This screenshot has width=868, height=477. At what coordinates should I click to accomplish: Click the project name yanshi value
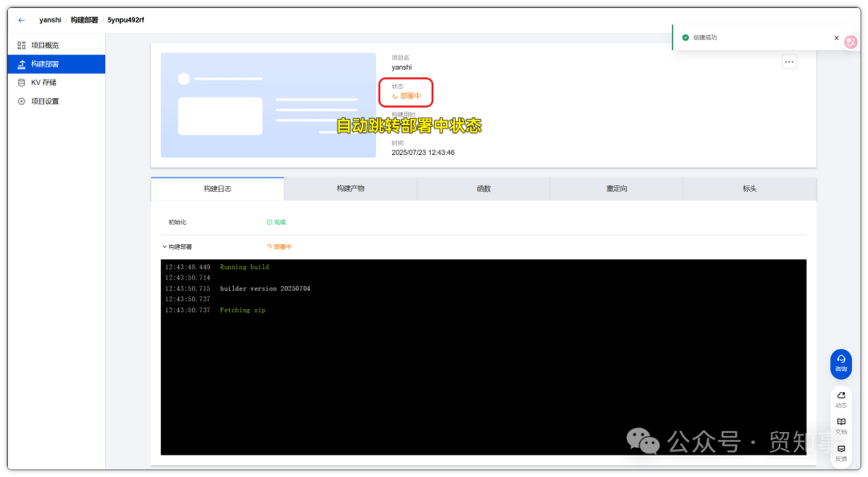402,67
